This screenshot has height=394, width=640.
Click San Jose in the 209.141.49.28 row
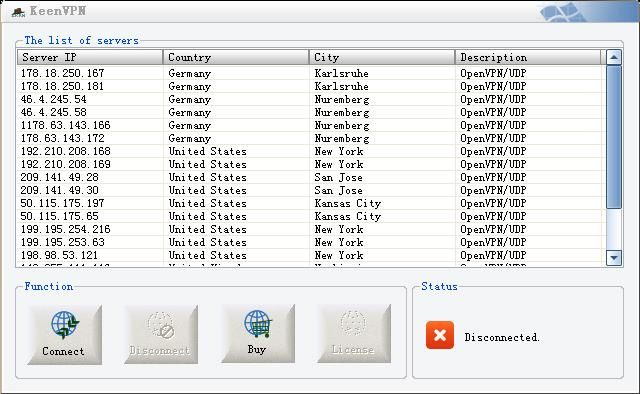tap(338, 178)
